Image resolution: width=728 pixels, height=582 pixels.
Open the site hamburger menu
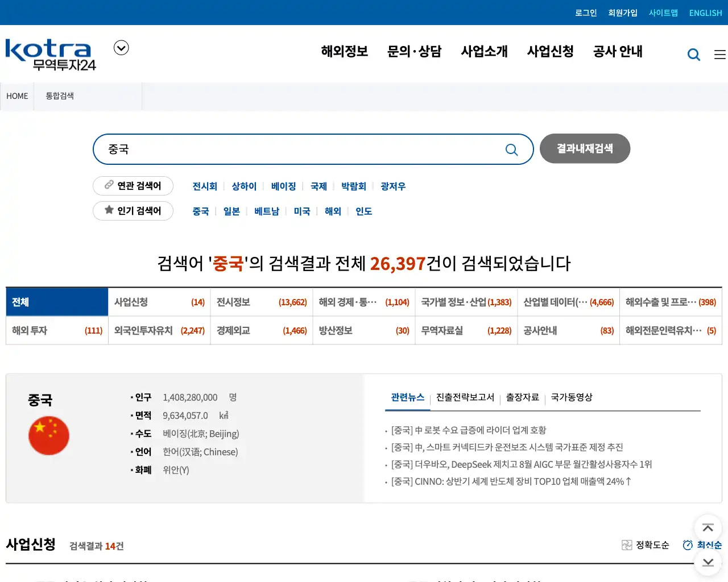[x=719, y=54]
